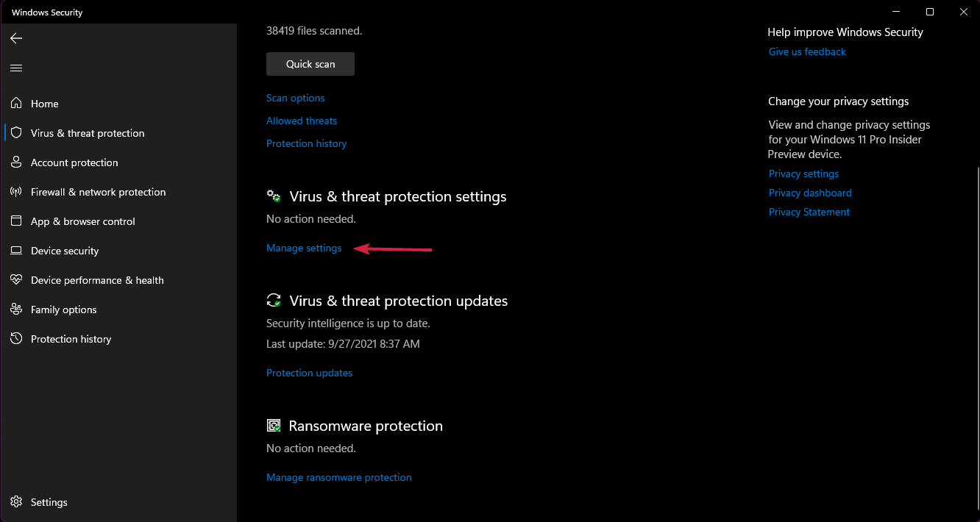This screenshot has width=980, height=522.
Task: Open Manage settings link
Action: 304,248
